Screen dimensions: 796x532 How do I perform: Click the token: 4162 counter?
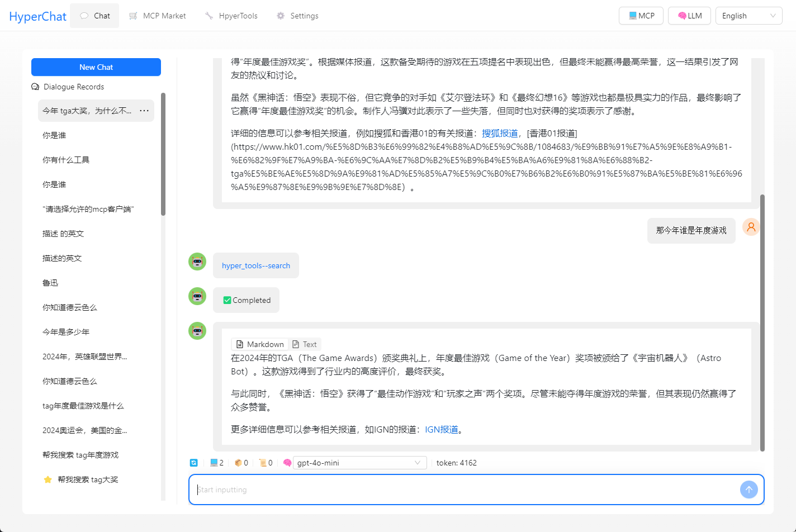click(x=457, y=463)
